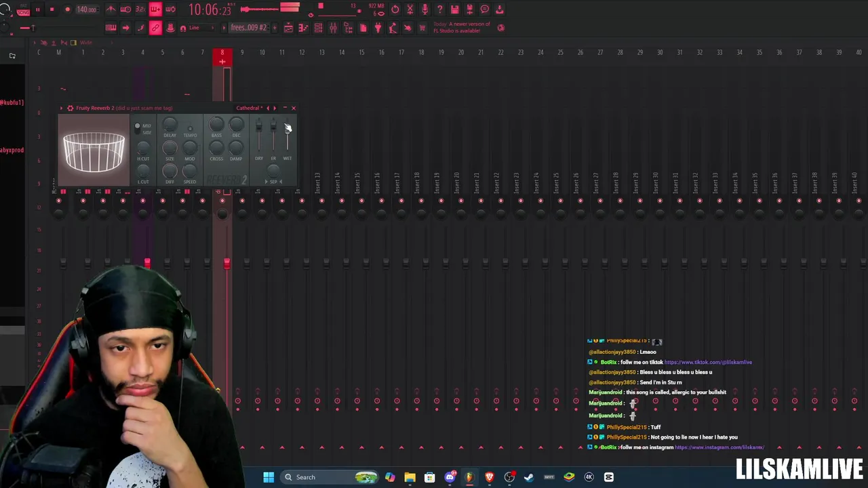Toggle typing keyboard to piano icon
The width and height of the screenshot is (868, 488).
point(111,28)
